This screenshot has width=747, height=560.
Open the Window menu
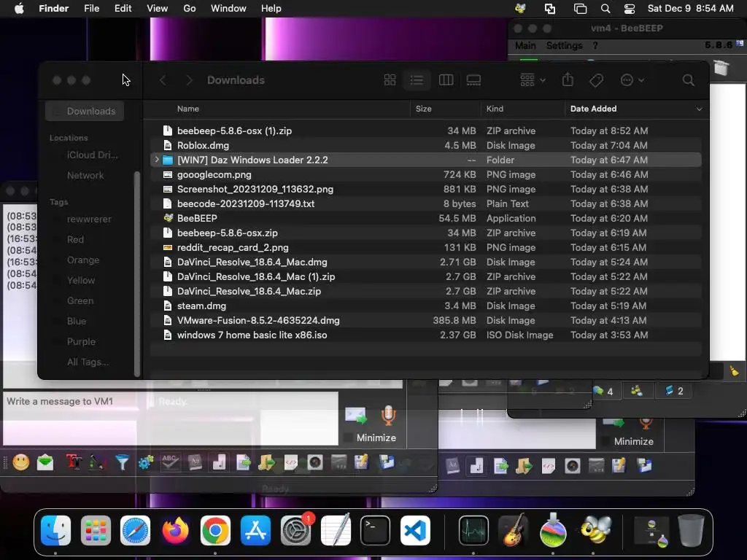[x=228, y=9]
